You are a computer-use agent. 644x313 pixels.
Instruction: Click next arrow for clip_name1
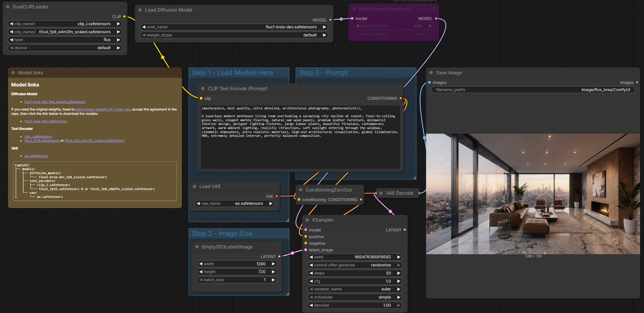118,24
